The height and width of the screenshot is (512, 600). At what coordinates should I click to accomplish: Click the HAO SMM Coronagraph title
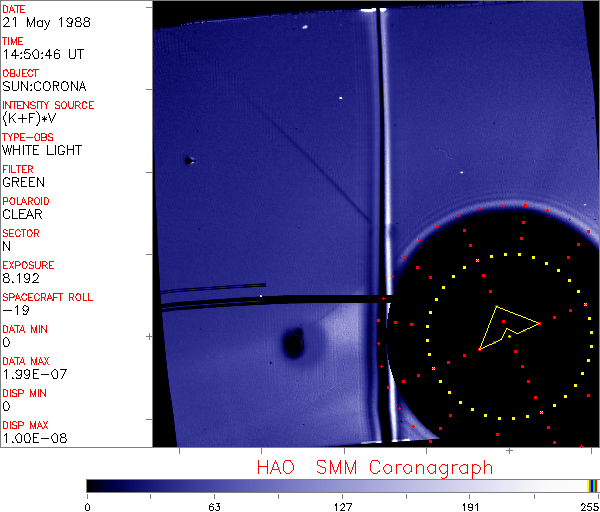click(374, 467)
